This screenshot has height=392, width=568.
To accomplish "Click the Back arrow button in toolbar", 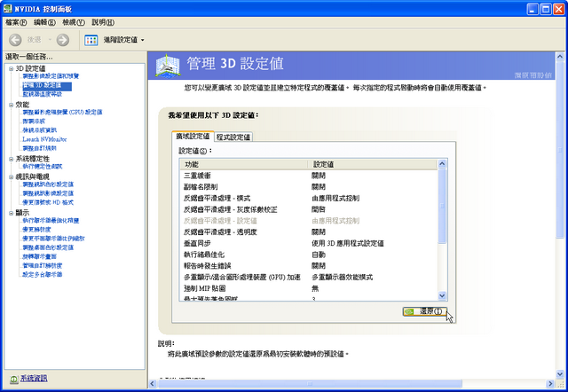I will click(15, 40).
